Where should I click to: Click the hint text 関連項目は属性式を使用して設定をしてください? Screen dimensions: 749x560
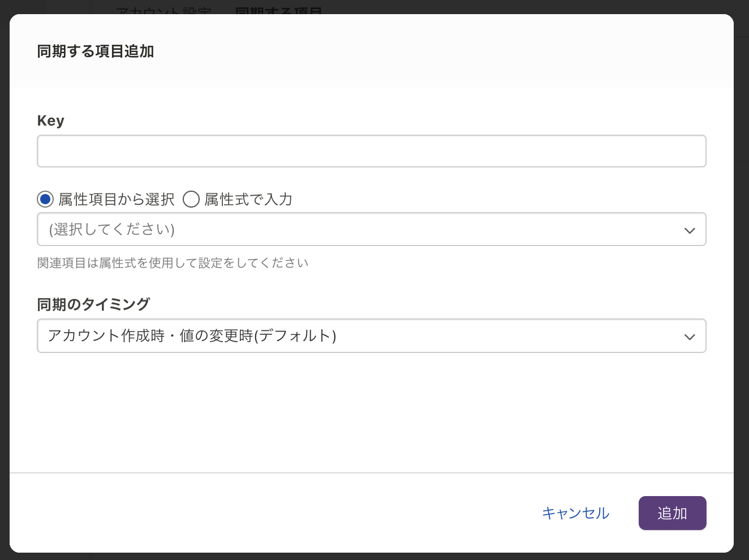[x=173, y=263]
